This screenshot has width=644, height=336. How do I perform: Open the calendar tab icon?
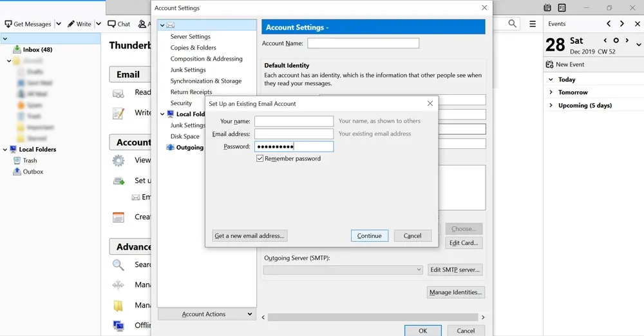(x=547, y=7)
